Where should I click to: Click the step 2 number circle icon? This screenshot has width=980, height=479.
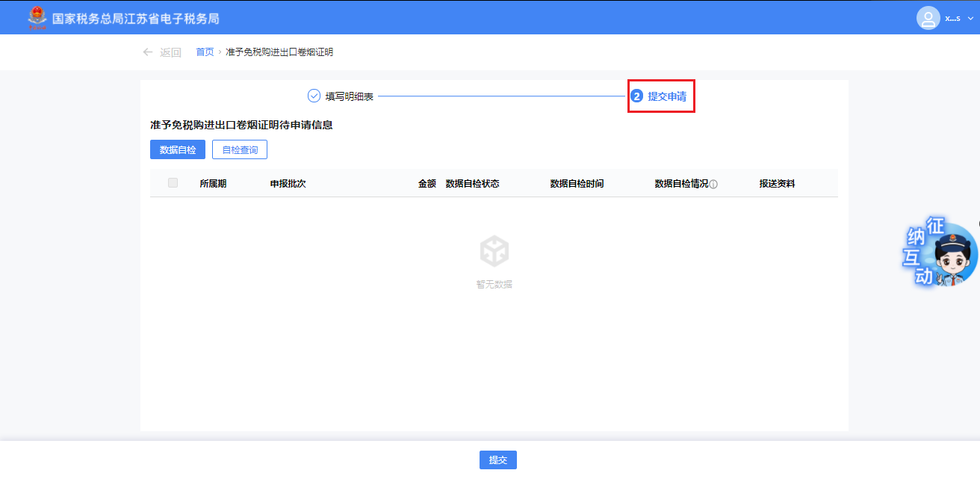pos(637,96)
